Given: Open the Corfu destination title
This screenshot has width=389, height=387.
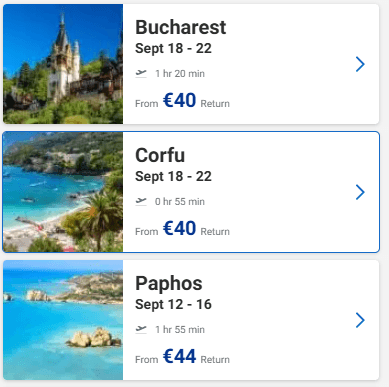Looking at the screenshot, I should tap(160, 155).
